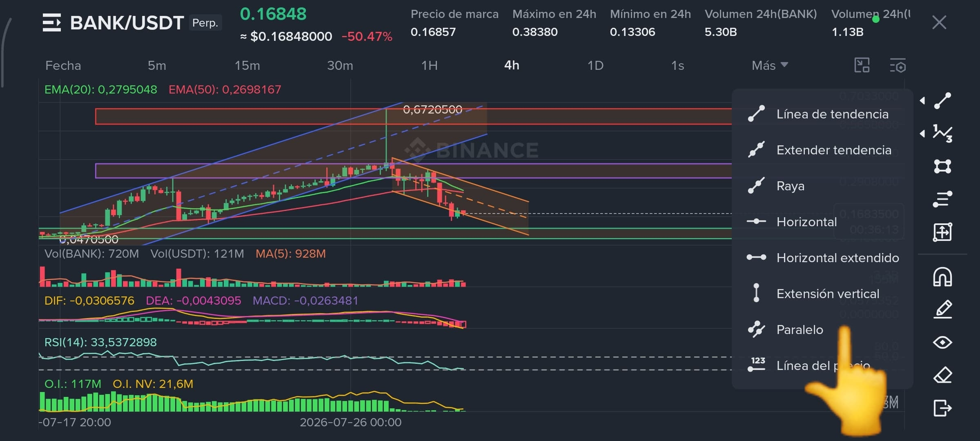Choose Línea del precio from the menu
Image resolution: width=980 pixels, height=441 pixels.
(x=823, y=365)
